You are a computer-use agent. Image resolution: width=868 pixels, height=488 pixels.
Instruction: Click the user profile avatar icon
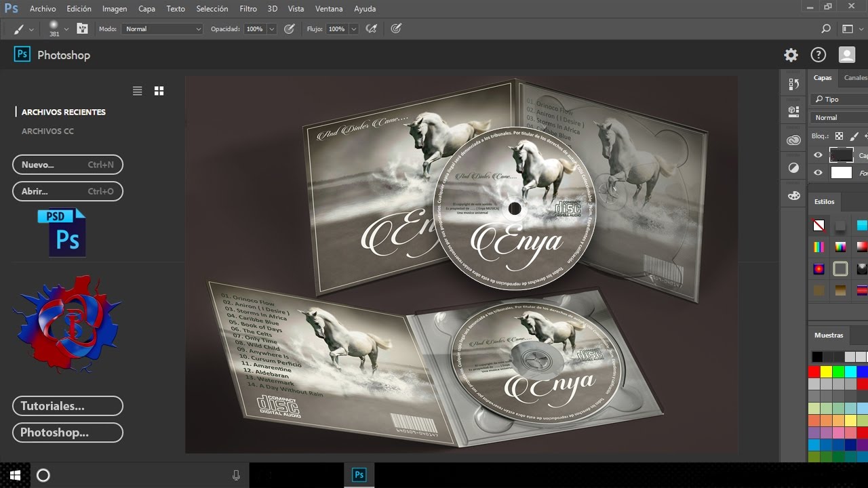pos(847,55)
